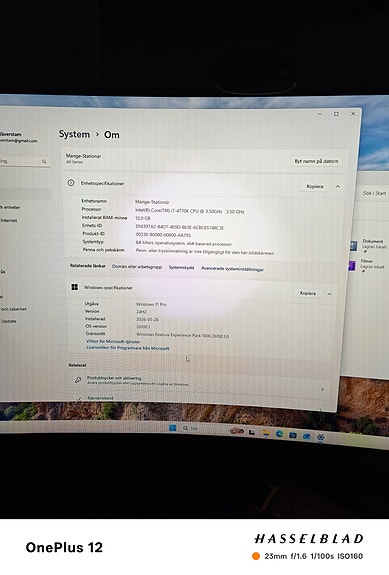Click the Windows logo beside Windows-specifikationer
The width and height of the screenshot is (389, 575).
coord(74,287)
